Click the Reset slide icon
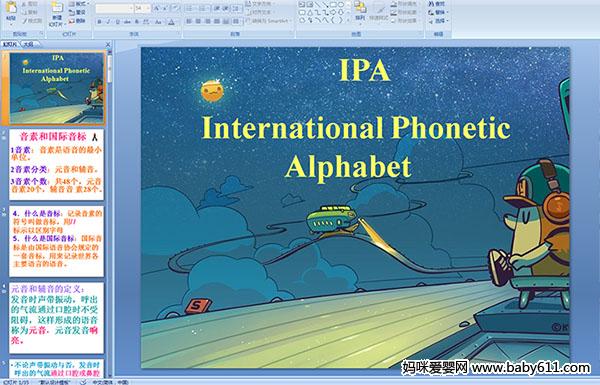Screen dimensions: 600x385 tap(72, 12)
